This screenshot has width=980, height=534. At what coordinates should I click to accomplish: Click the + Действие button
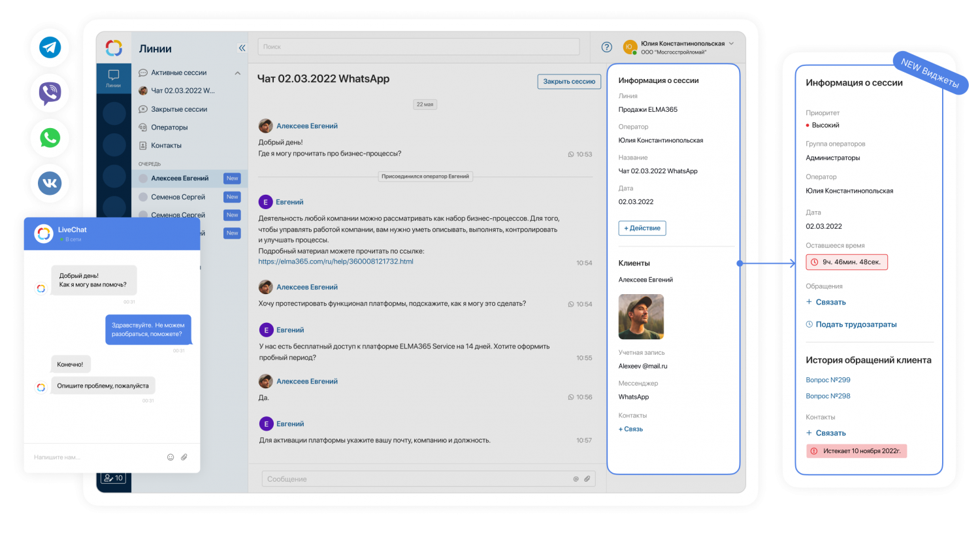pos(642,228)
